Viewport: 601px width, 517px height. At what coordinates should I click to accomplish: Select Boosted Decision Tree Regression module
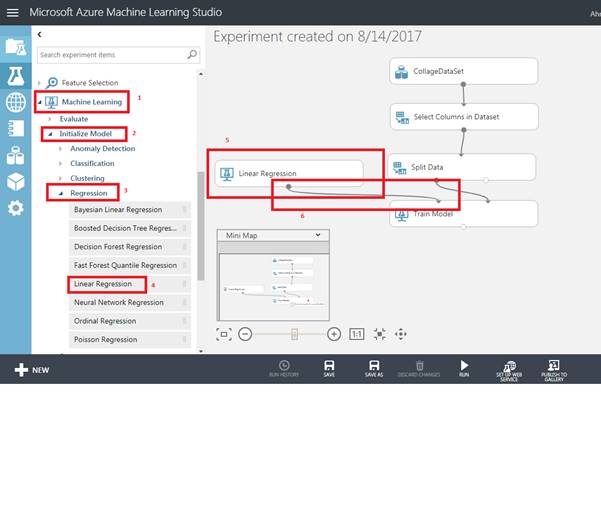tap(130, 228)
